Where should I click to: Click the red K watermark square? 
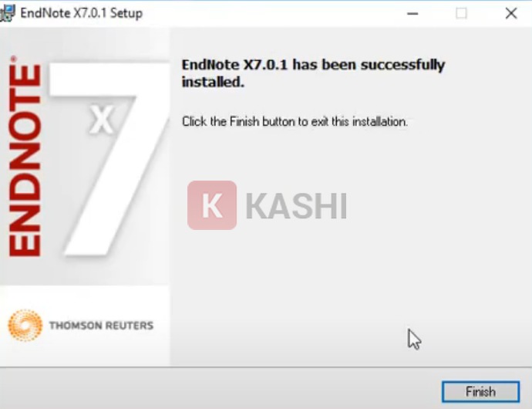click(x=212, y=205)
